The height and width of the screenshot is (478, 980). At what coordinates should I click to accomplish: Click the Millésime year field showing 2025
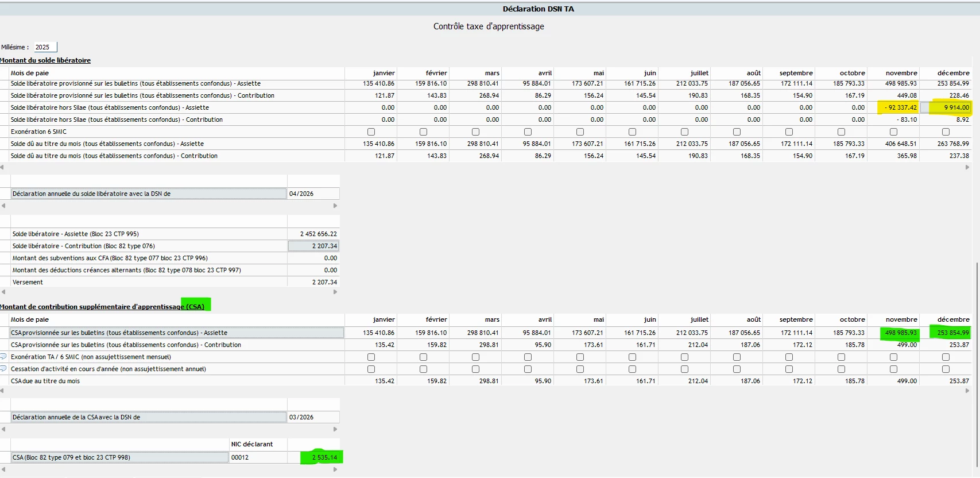coord(45,47)
